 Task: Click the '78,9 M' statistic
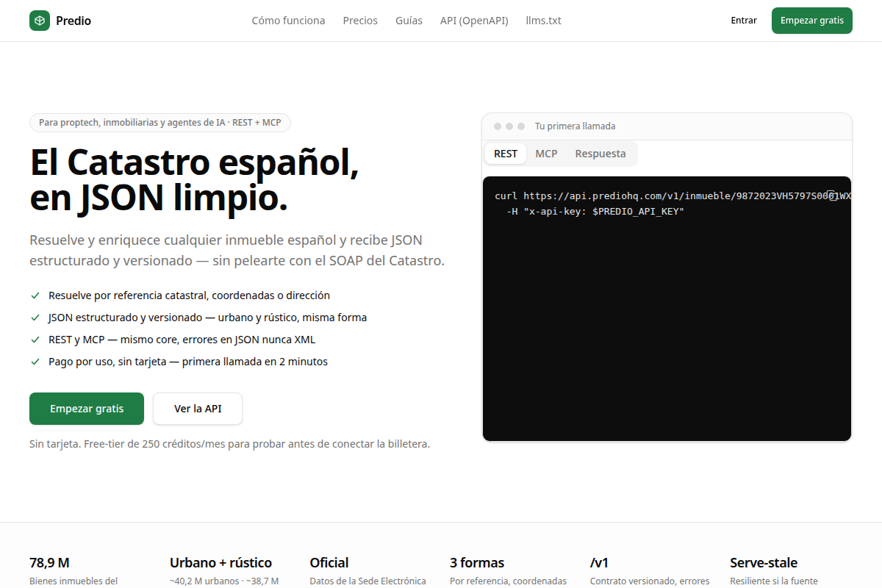[x=49, y=563]
